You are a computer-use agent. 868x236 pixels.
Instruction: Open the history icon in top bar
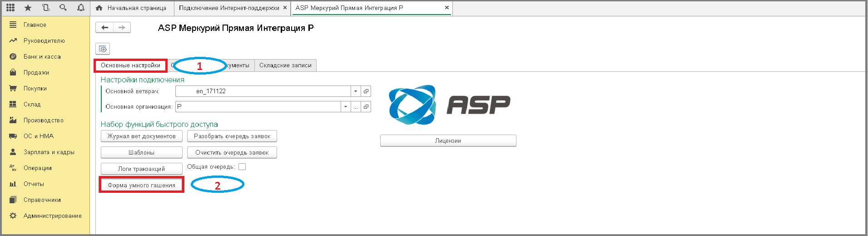[x=45, y=8]
